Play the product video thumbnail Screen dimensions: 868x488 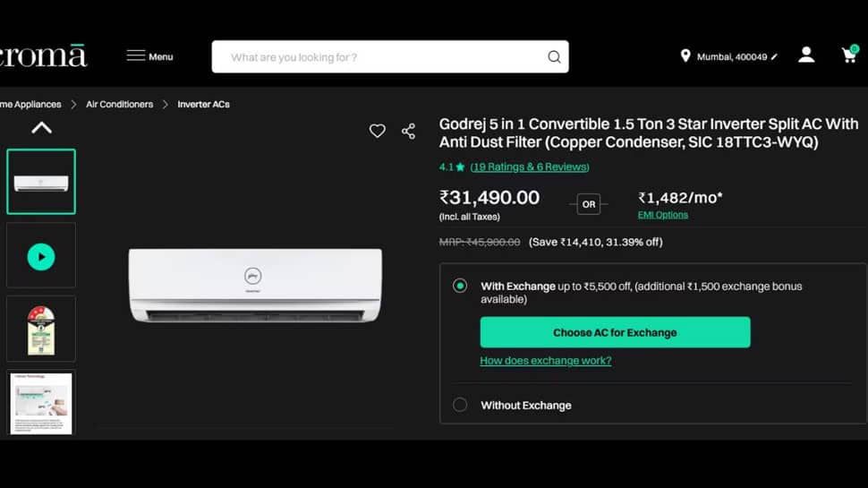coord(41,256)
